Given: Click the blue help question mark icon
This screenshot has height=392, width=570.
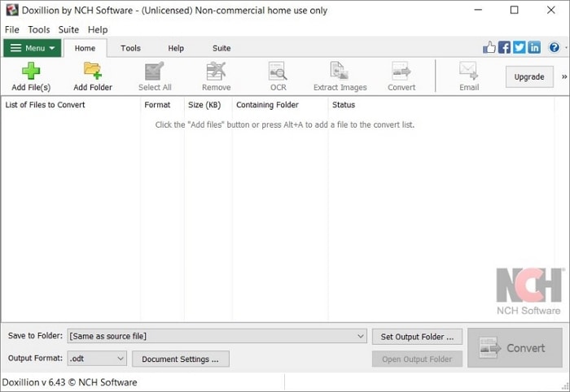Looking at the screenshot, I should coord(555,47).
